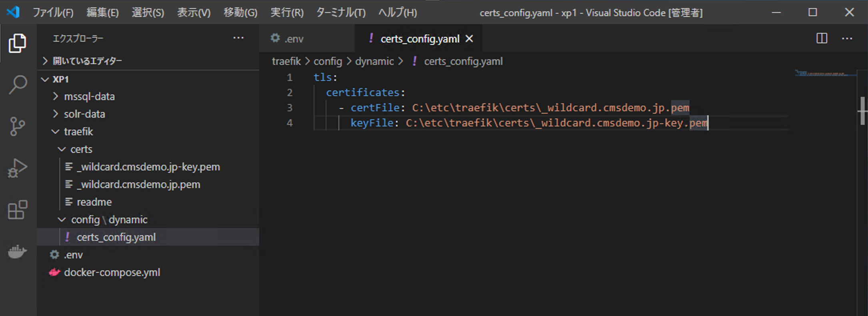Screen dimensions: 868x316
Task: Open the 移動(G) menu
Action: tap(240, 12)
